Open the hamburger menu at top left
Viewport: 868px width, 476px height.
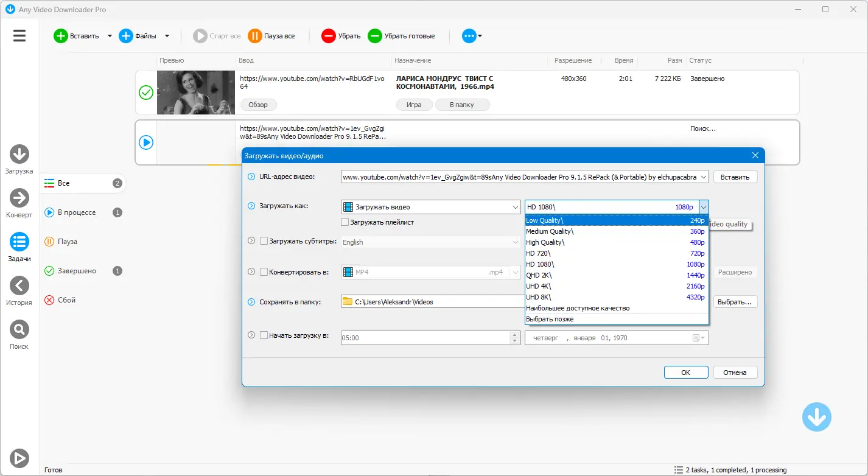[19, 35]
